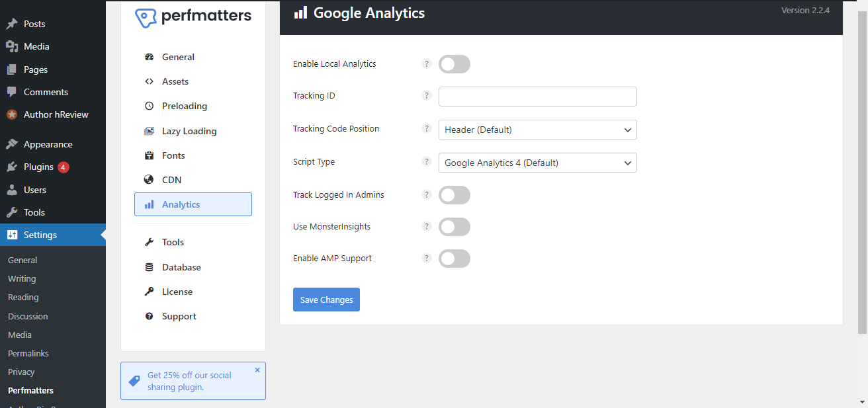Click the License key icon
Screen dimensions: 868x408
[x=149, y=292]
